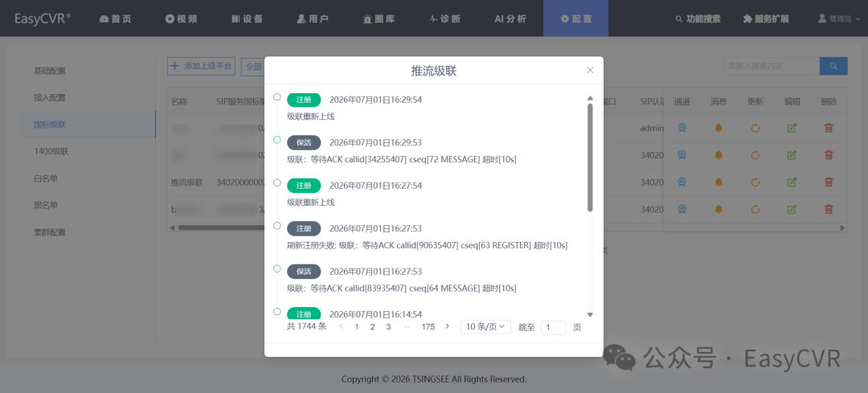Click the blue search magnifier button
Viewport: 868px width, 393px height.
pyautogui.click(x=833, y=66)
